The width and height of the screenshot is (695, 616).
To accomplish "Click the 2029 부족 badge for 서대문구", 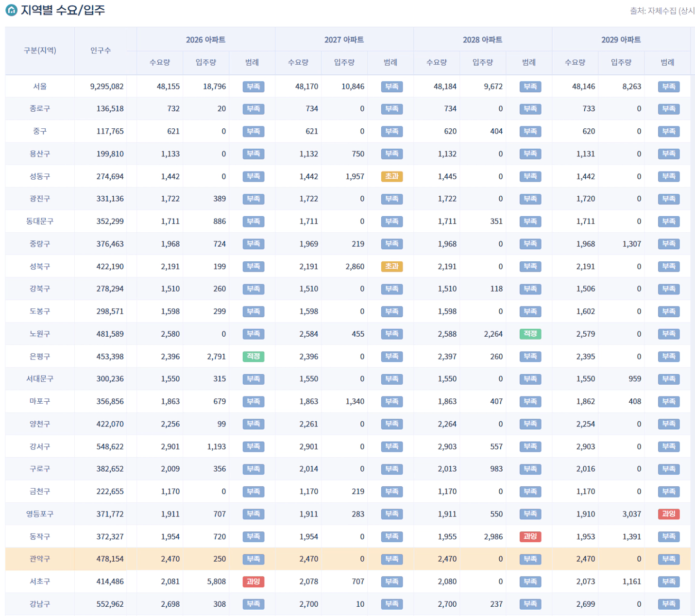I will [x=668, y=378].
